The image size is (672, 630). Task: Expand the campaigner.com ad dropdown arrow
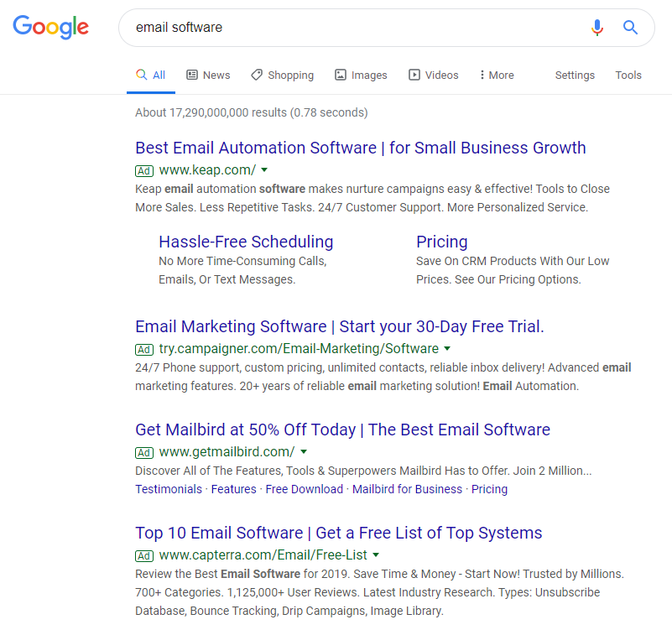tap(447, 348)
